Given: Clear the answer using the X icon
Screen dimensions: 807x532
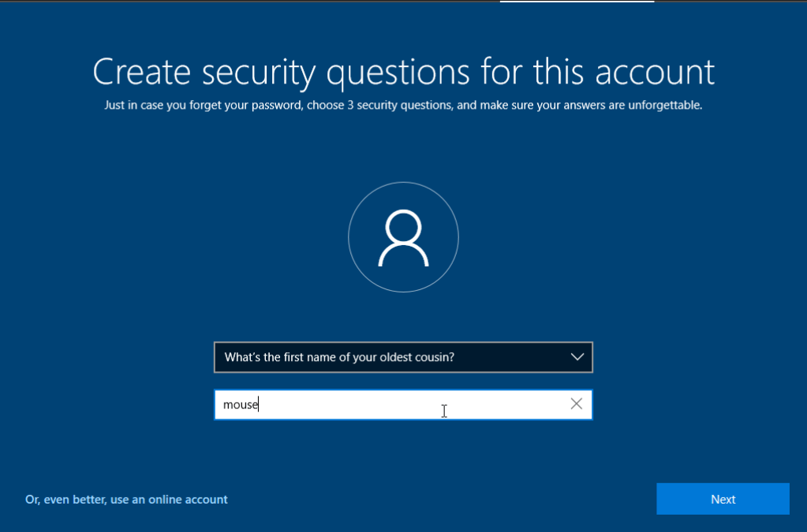Looking at the screenshot, I should pos(576,404).
